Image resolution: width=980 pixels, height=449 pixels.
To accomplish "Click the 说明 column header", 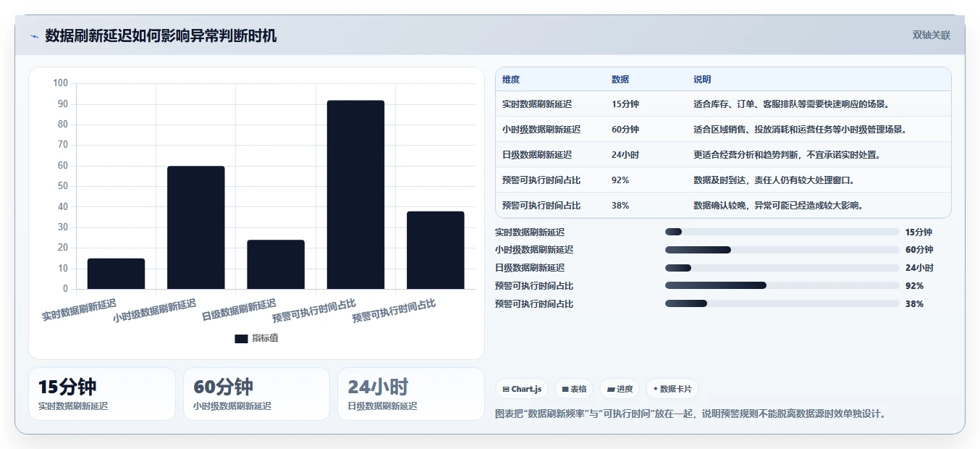I will tap(702, 80).
